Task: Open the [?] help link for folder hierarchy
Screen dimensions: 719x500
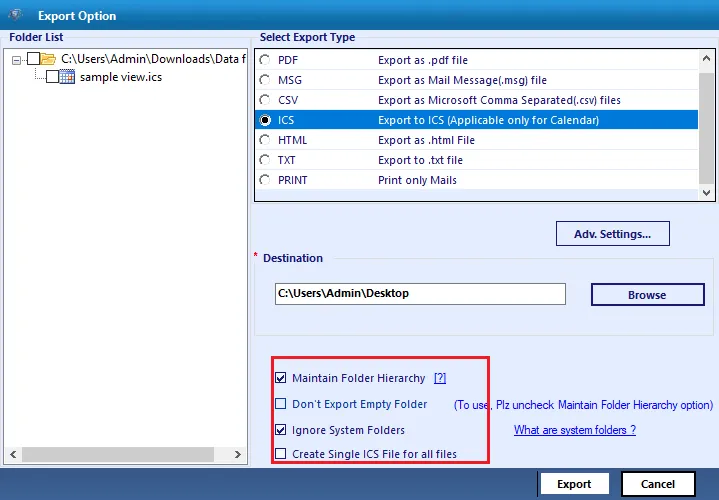Action: 440,378
